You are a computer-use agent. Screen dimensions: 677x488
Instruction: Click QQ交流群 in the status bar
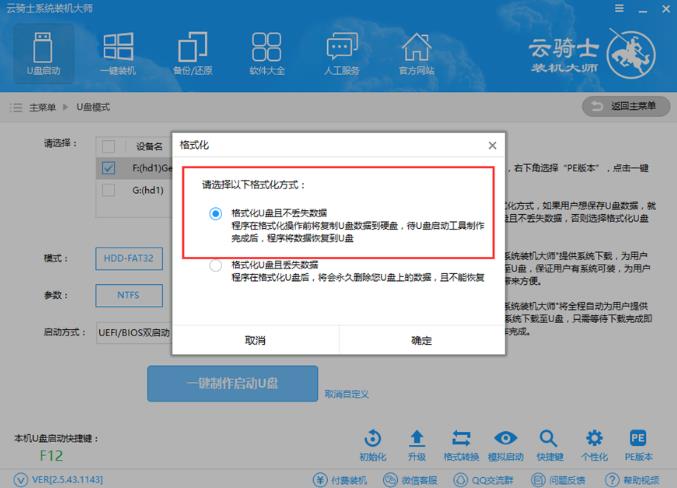pyautogui.click(x=483, y=480)
